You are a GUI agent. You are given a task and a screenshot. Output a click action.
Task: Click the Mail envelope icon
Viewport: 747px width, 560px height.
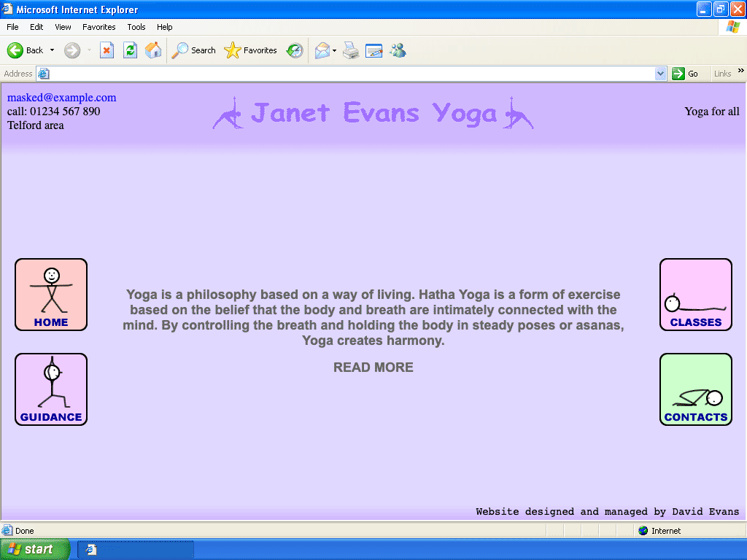click(322, 50)
